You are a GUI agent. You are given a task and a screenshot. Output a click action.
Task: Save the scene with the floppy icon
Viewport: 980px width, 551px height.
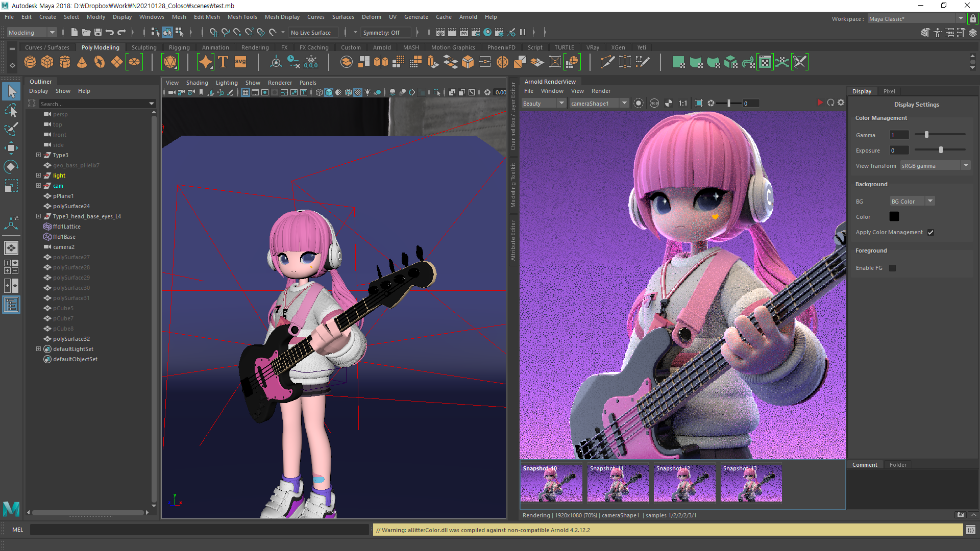coord(98,32)
